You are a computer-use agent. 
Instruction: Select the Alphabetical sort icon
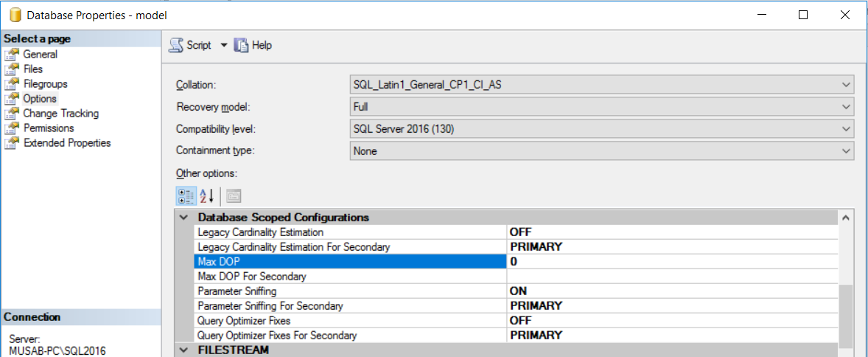click(x=206, y=196)
